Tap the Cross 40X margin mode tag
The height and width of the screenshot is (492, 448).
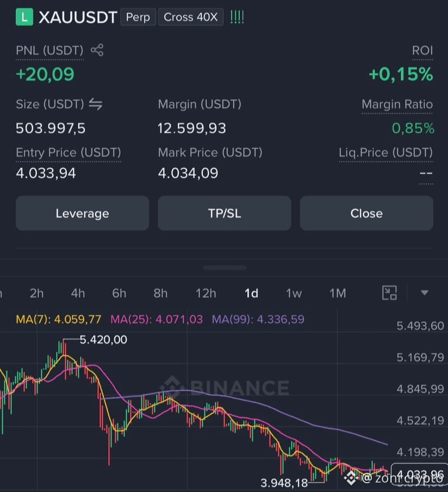191,17
